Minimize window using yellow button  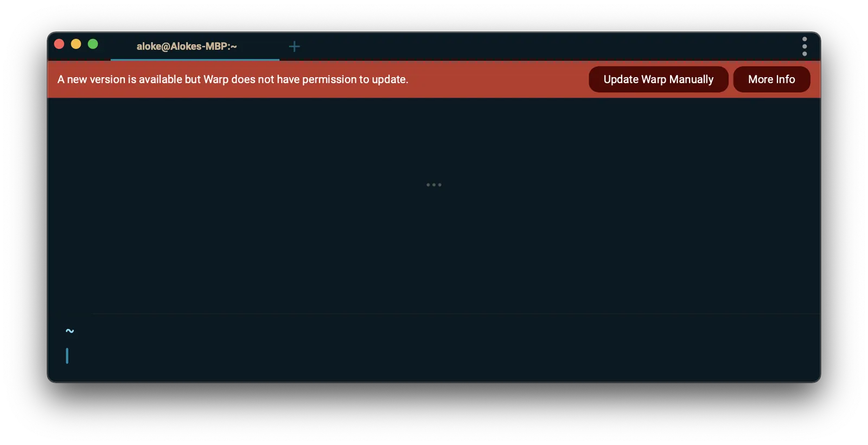76,44
